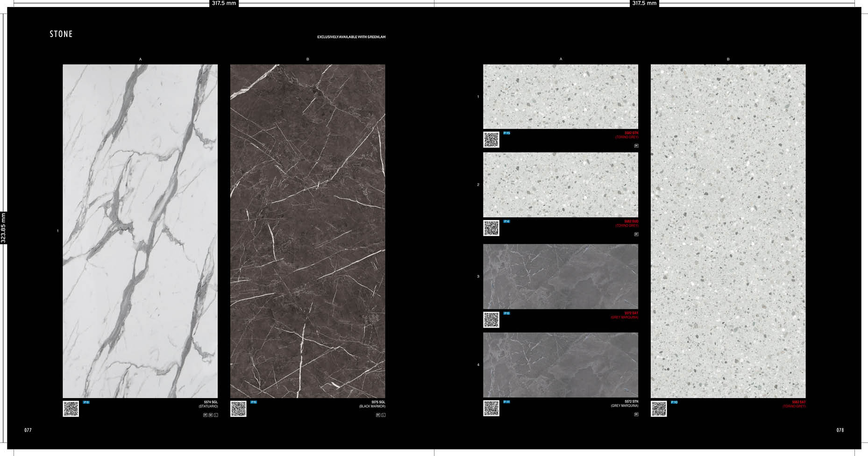Image resolution: width=868 pixels, height=456 pixels.
Task: Click the 5574 SGL Statuario label
Action: point(208,404)
